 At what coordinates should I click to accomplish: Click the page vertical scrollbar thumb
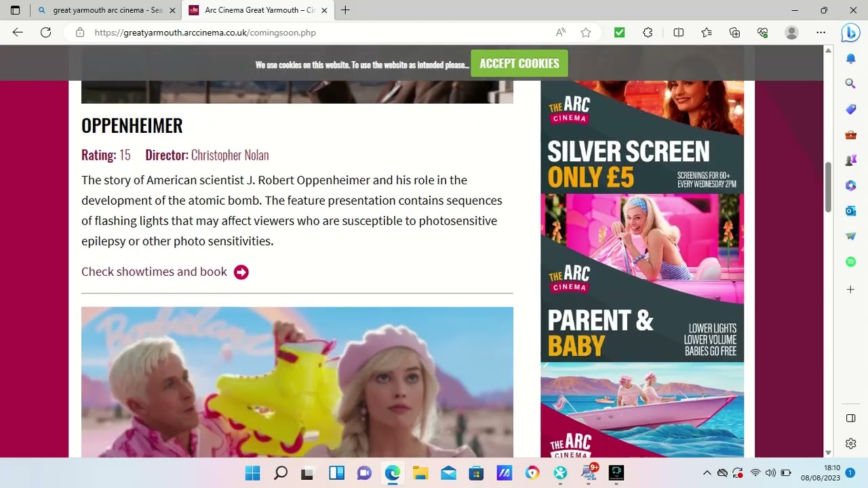tap(828, 188)
